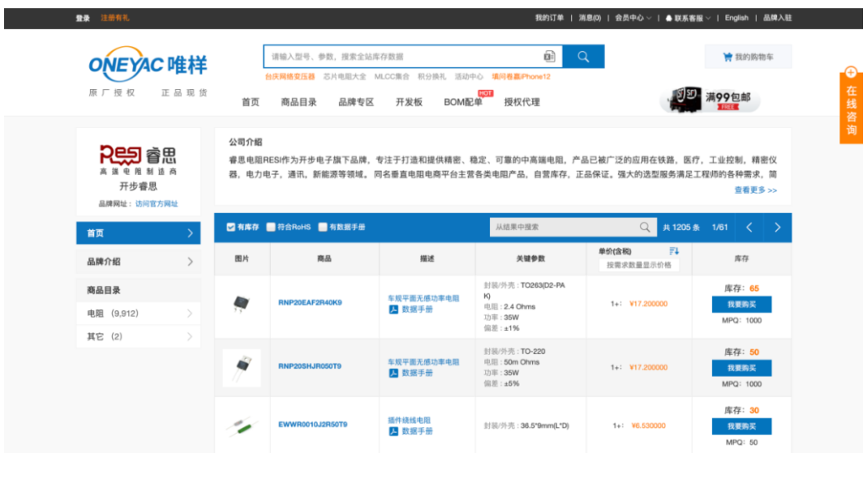Open the 我的购物车 button

click(748, 56)
